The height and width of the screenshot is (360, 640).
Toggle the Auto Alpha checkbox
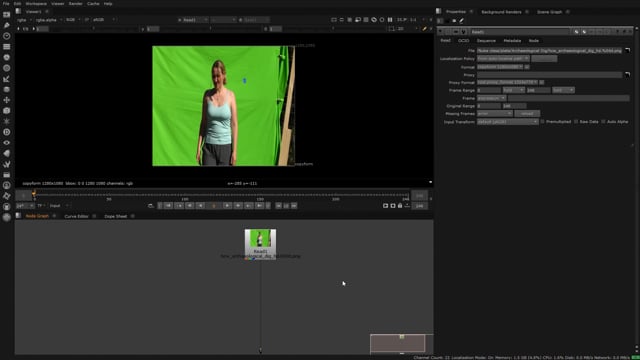pos(603,122)
